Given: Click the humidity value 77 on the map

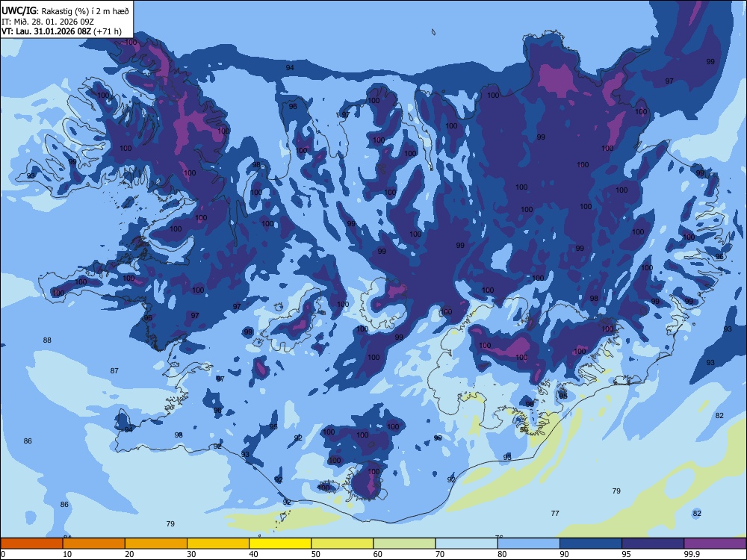Looking at the screenshot, I should [x=555, y=514].
